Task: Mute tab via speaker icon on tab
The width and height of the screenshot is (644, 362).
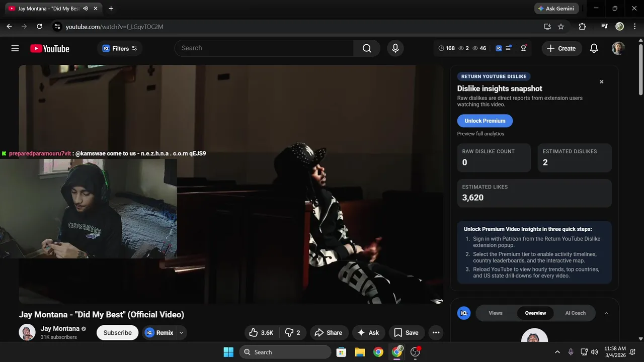Action: coord(86,9)
